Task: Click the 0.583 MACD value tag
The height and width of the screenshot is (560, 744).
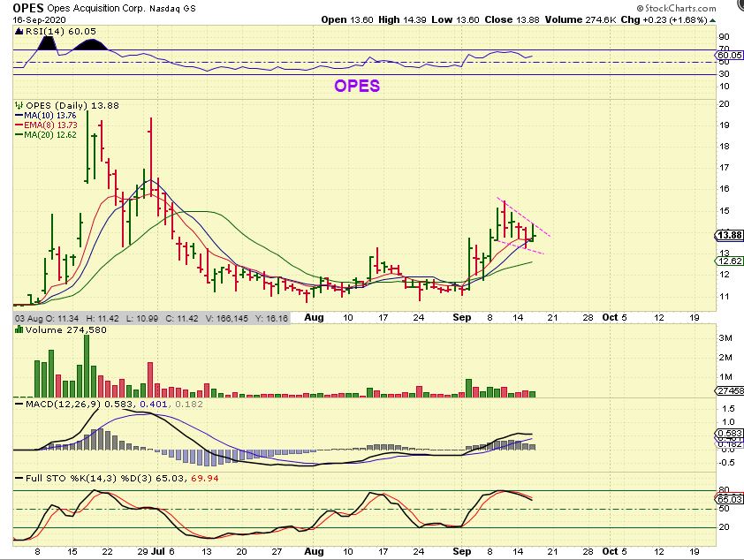Action: tap(729, 434)
